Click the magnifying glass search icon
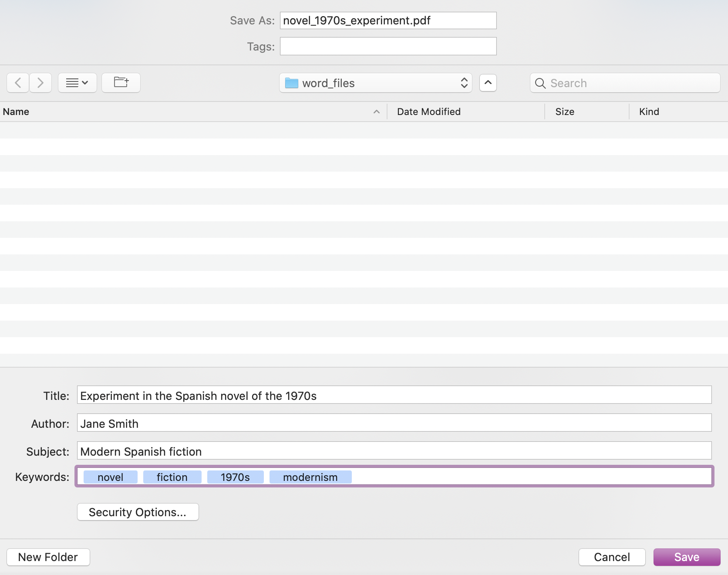Image resolution: width=728 pixels, height=575 pixels. pos(540,83)
